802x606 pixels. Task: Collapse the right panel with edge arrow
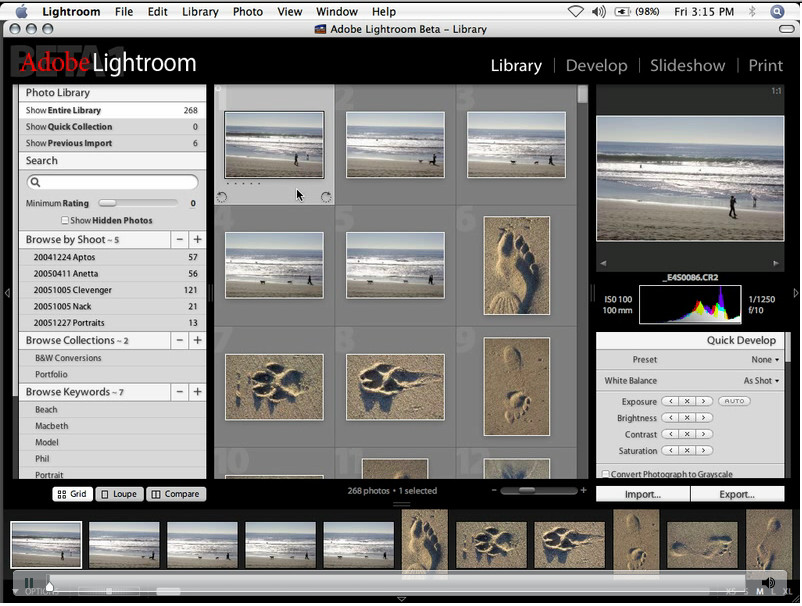pos(796,293)
